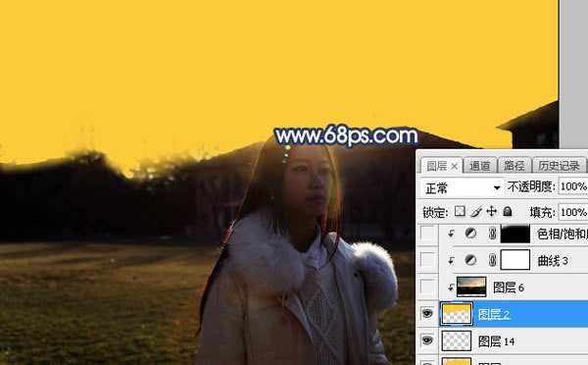Open the 填充 fill value field

[573, 213]
